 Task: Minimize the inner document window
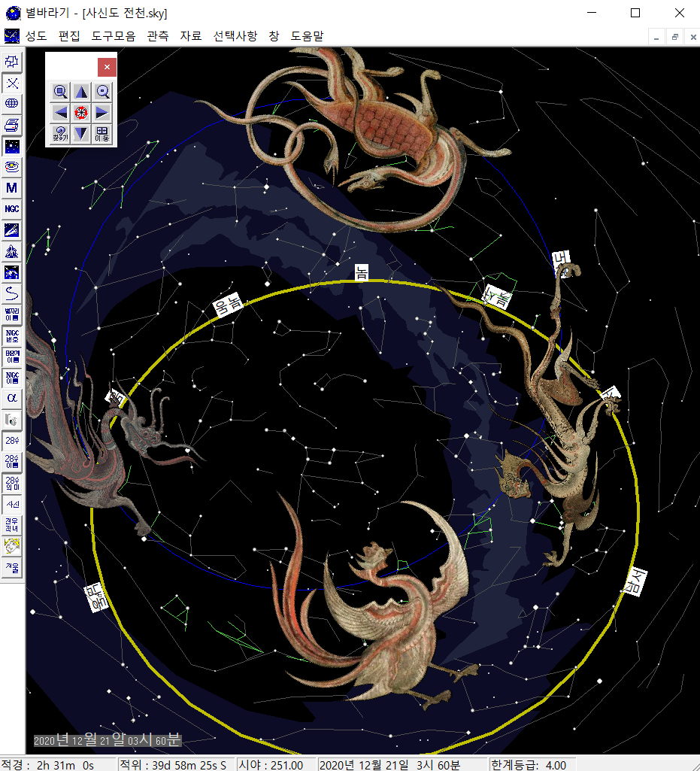(x=656, y=37)
